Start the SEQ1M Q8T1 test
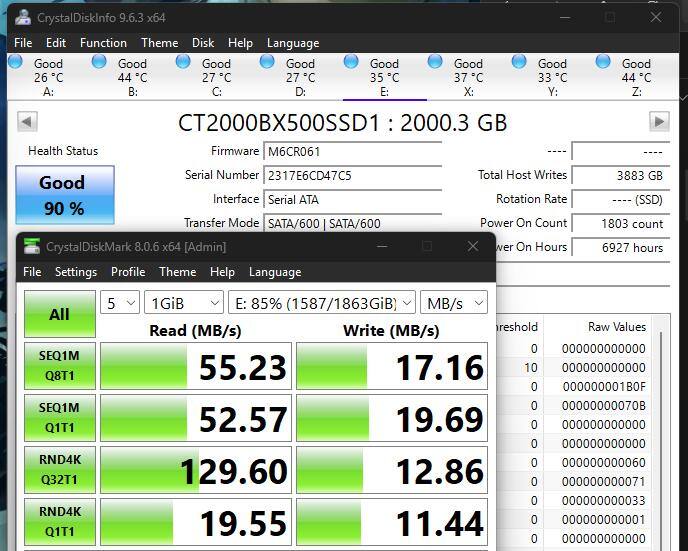 (59, 366)
